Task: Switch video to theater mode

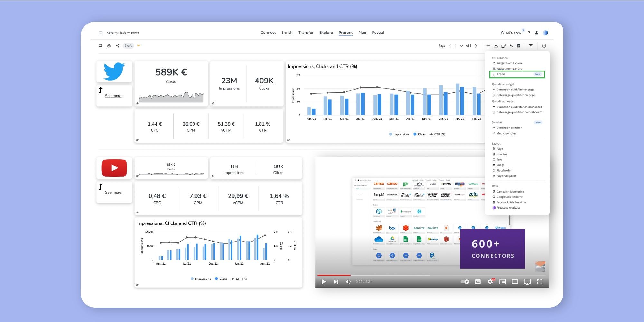Action: pyautogui.click(x=515, y=282)
